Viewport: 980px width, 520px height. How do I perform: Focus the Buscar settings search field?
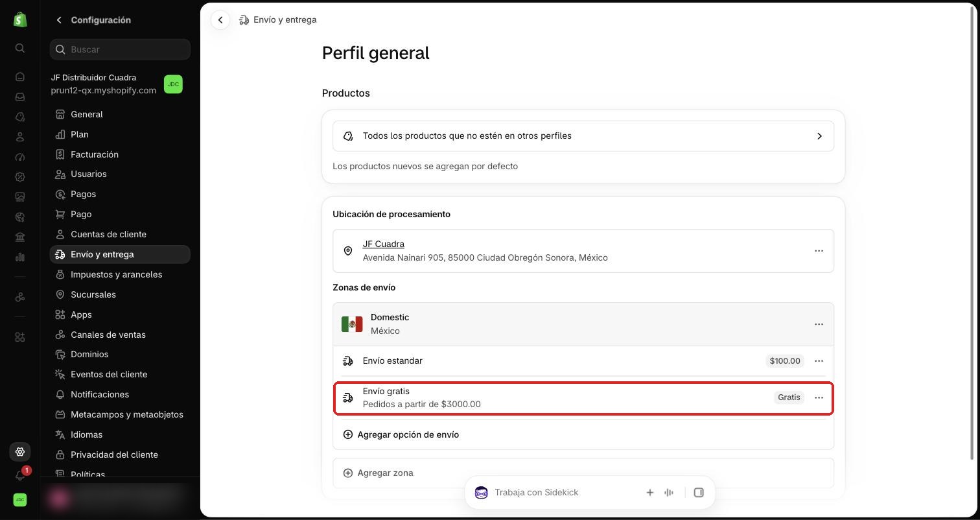coord(120,49)
